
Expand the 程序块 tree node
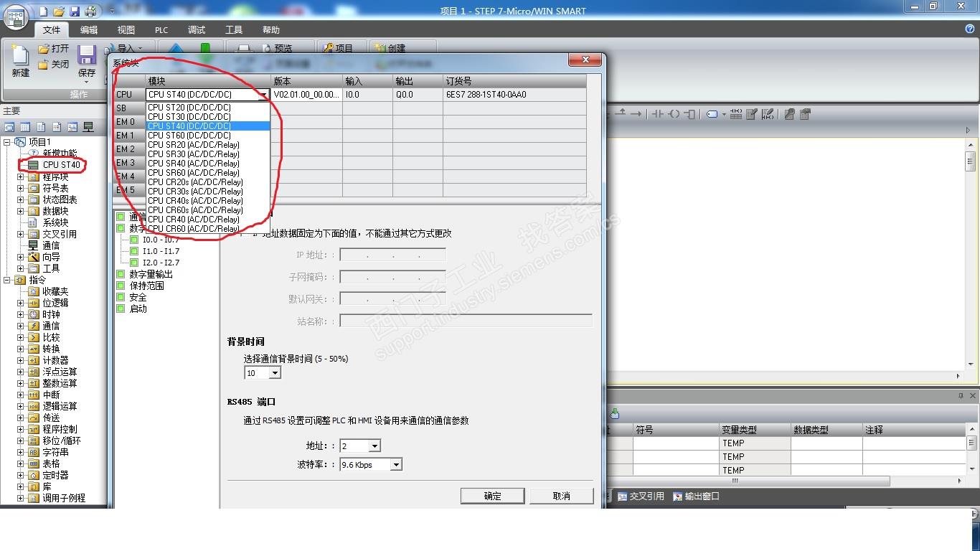point(21,176)
